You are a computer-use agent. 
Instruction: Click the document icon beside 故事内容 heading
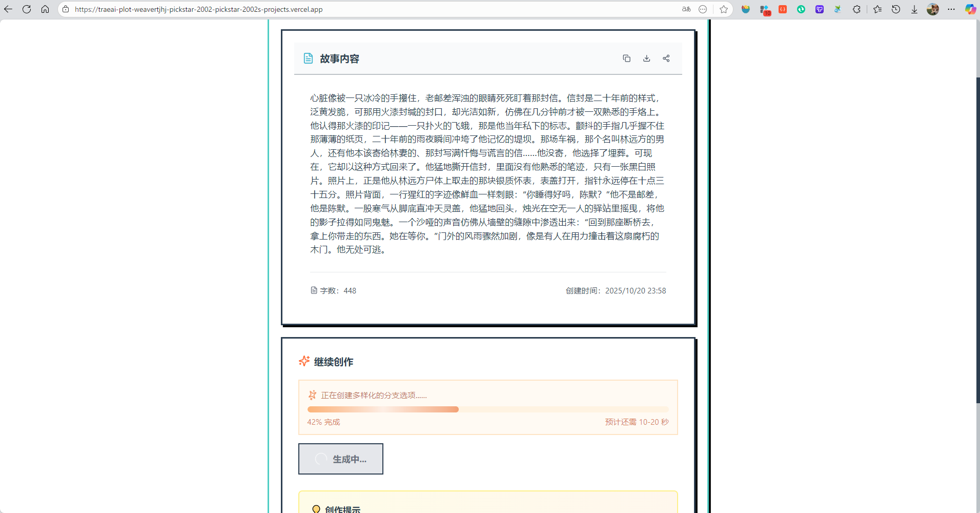point(308,58)
